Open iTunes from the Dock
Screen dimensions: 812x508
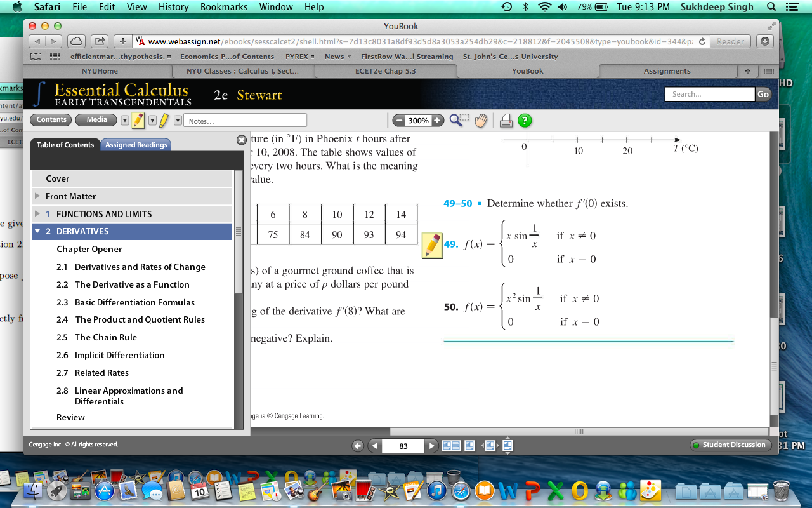pyautogui.click(x=436, y=489)
